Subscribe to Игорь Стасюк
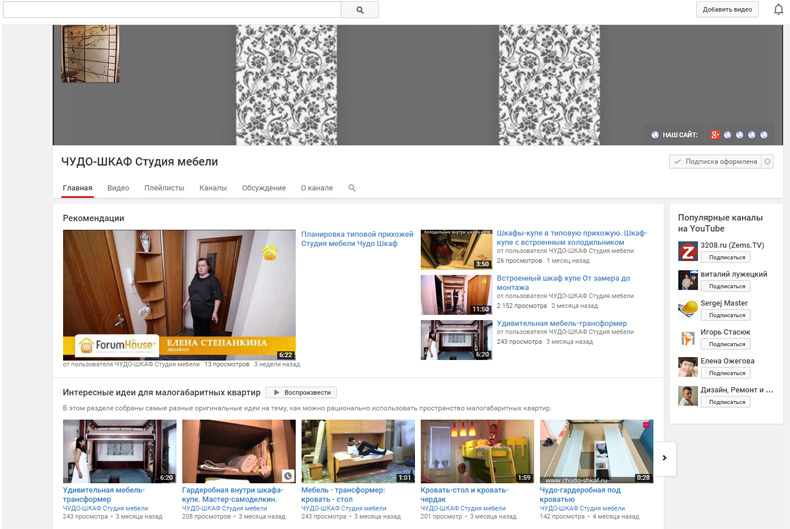Screen dimensions: 790x529 pos(726,344)
